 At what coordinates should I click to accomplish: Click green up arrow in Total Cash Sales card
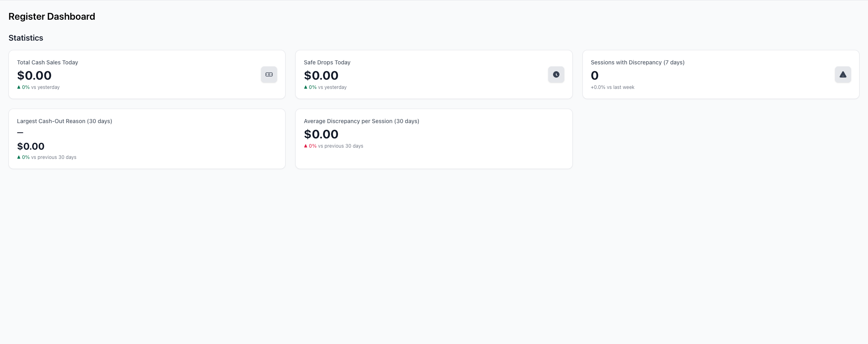click(x=19, y=87)
